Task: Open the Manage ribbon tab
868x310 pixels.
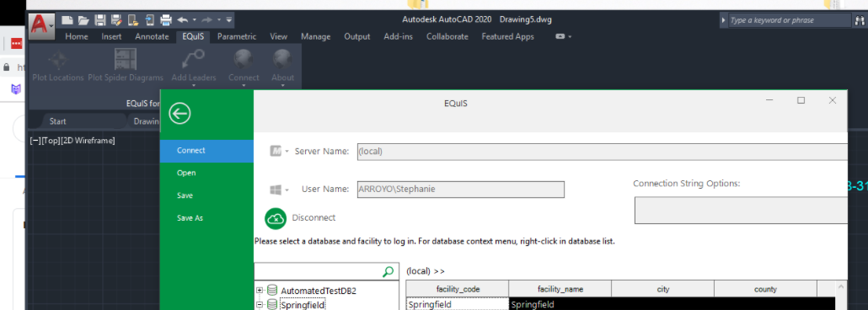Action: coord(315,36)
